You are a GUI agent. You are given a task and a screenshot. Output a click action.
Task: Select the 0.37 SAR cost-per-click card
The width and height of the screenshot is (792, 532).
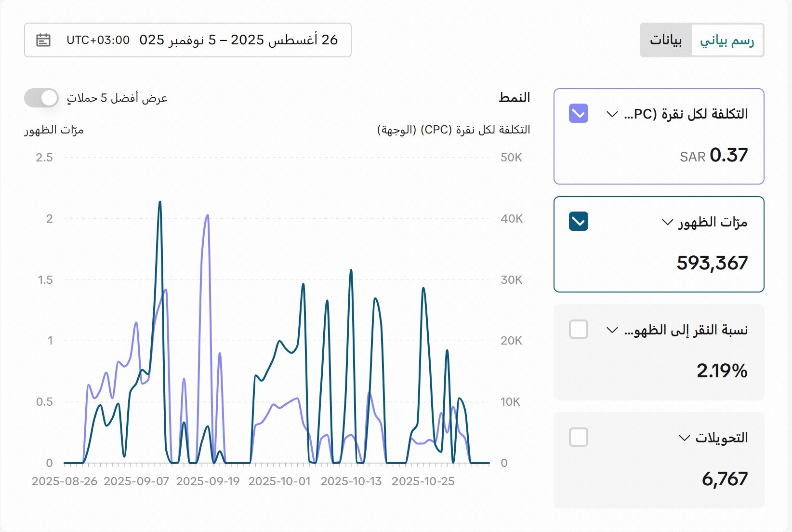click(659, 154)
